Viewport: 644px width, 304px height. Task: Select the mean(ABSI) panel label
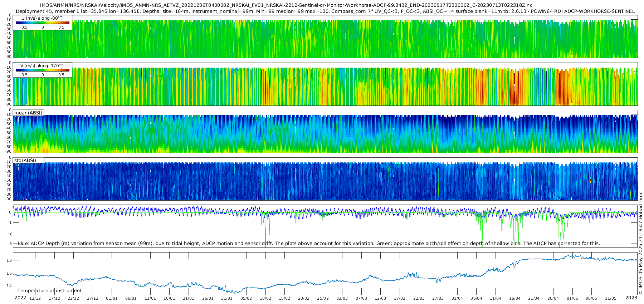pos(28,113)
